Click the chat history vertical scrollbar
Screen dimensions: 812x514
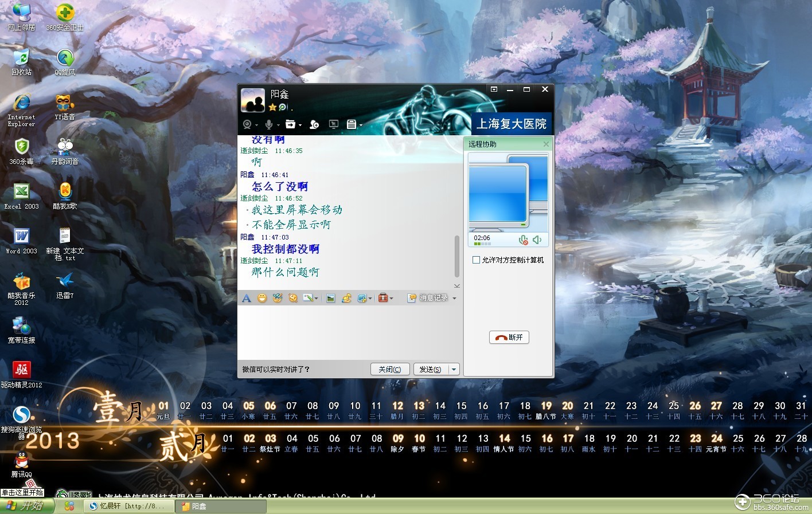coord(457,257)
